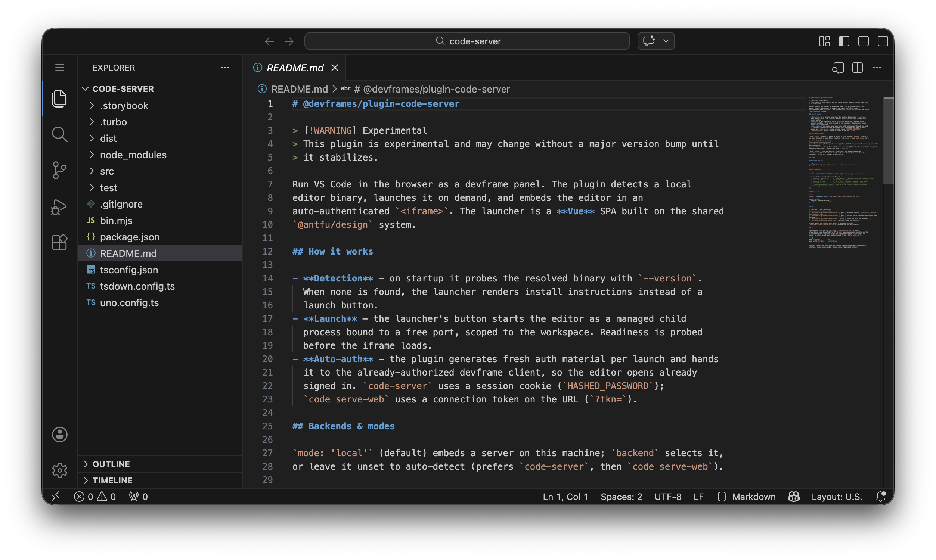
Task: Select the README.md editor tab
Action: tap(295, 68)
